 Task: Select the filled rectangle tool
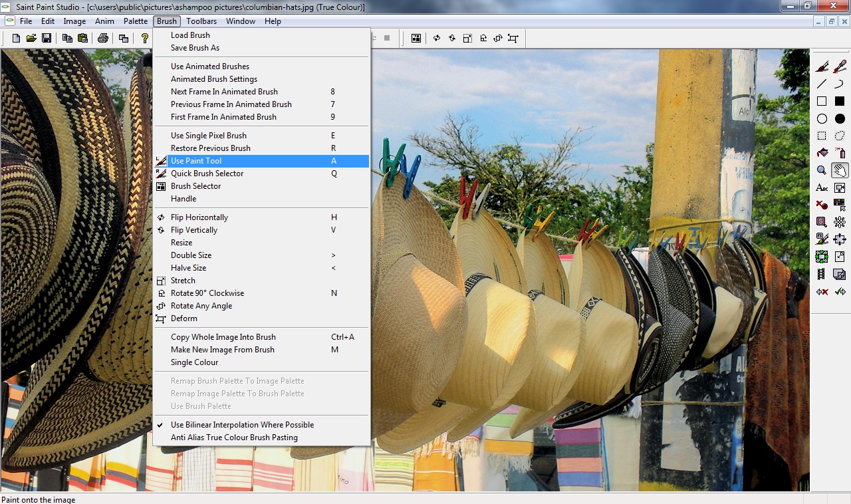840,101
